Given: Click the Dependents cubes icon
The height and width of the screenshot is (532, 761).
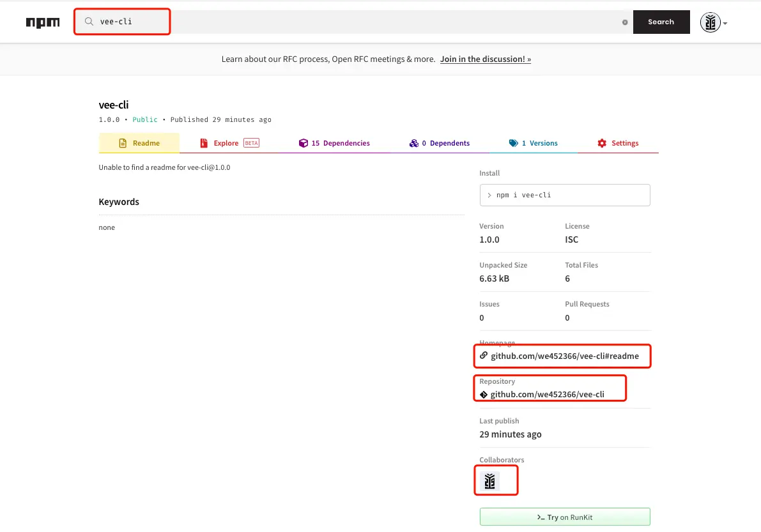Looking at the screenshot, I should [414, 143].
